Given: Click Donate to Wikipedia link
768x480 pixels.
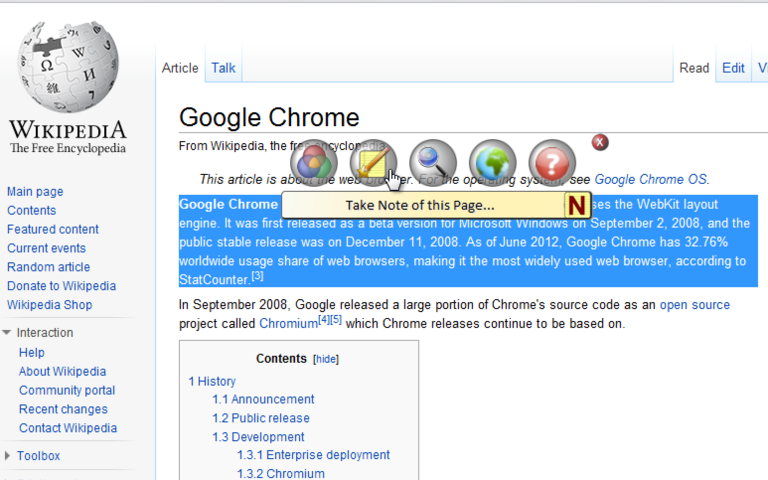Looking at the screenshot, I should click(x=62, y=286).
